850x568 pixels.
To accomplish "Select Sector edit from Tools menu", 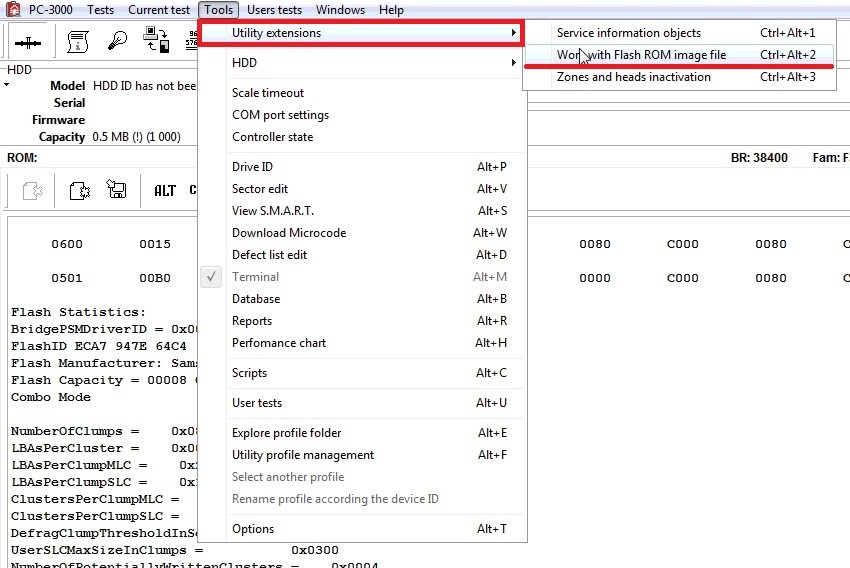I will [x=260, y=189].
